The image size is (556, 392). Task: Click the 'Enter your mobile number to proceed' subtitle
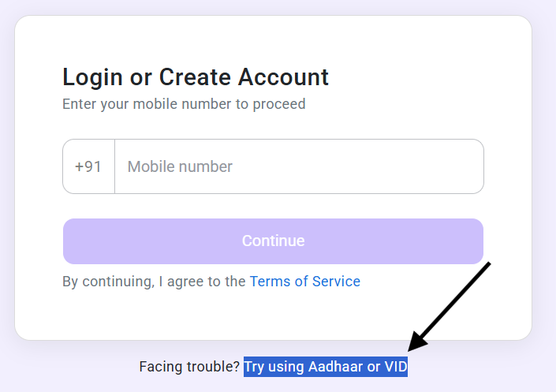coord(184,104)
